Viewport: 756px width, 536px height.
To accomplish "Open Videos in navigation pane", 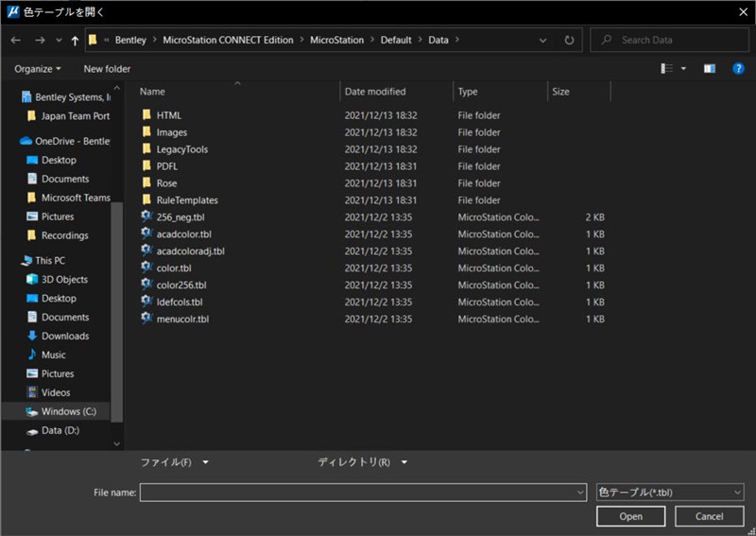I will (48, 392).
